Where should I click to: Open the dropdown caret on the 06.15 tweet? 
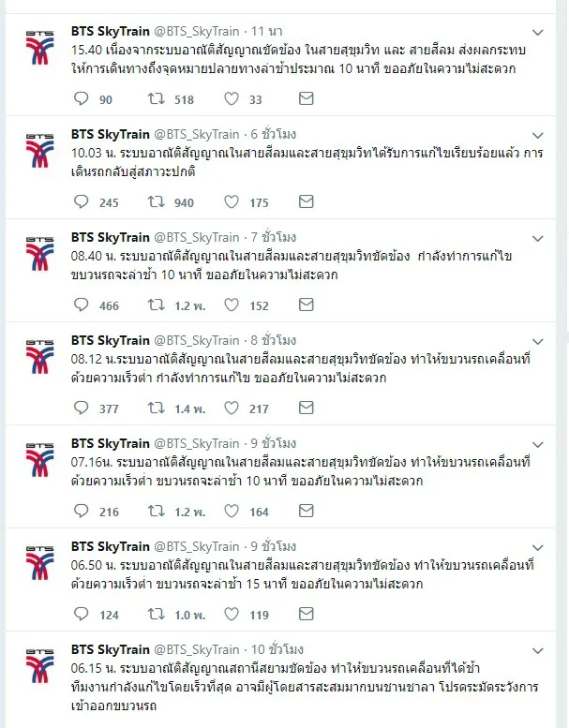[x=537, y=651]
